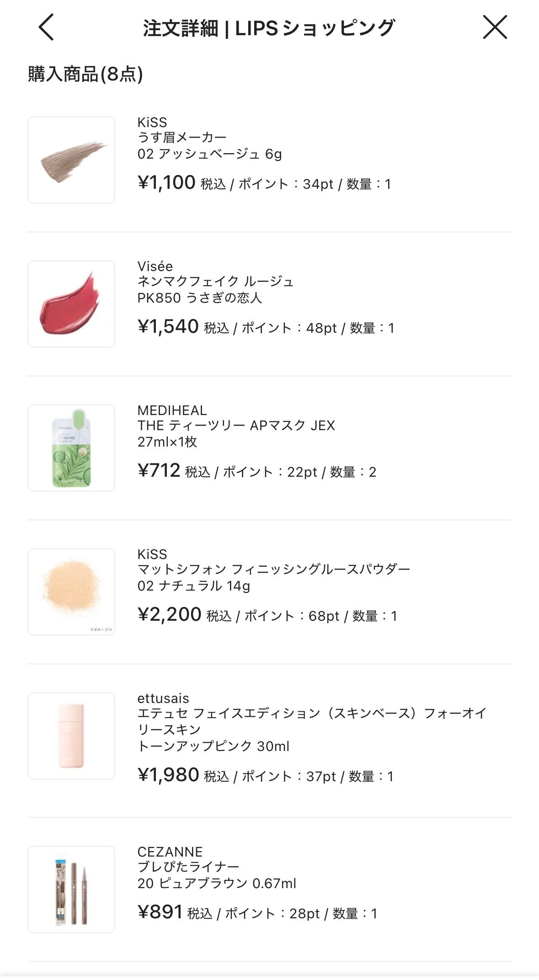Tap the Visée brand name
This screenshot has height=980, width=539.
(x=155, y=266)
